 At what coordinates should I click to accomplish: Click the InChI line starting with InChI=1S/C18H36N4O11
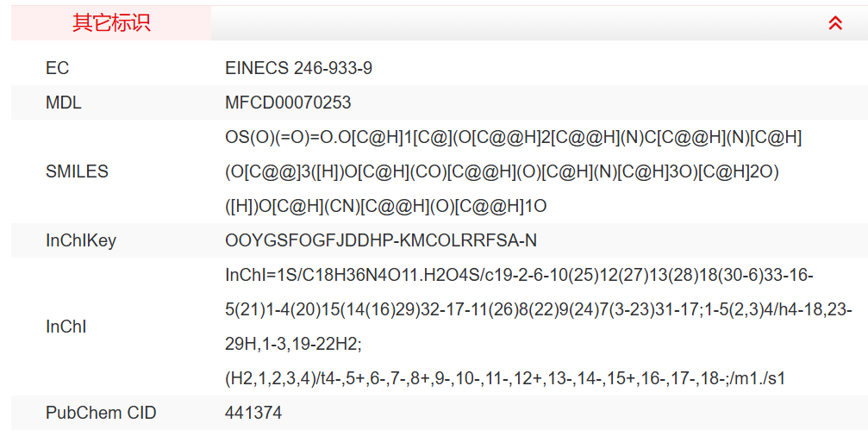[x=519, y=275]
